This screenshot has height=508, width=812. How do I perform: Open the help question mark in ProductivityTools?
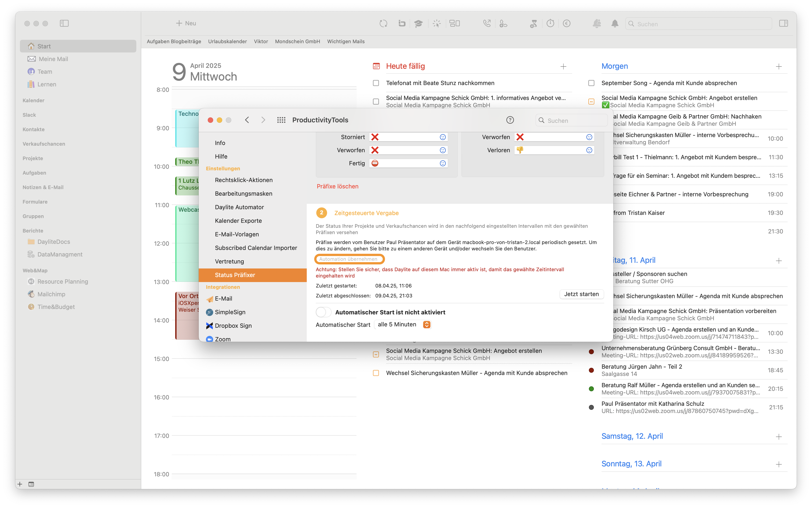[x=510, y=120]
